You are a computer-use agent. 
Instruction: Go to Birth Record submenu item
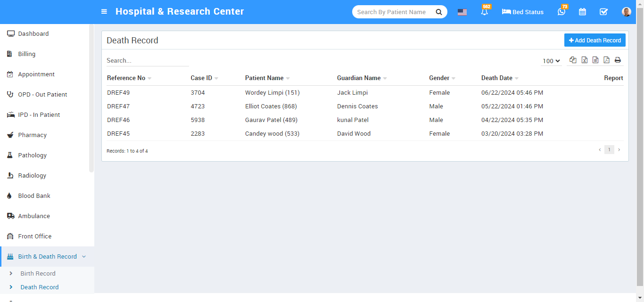38,274
